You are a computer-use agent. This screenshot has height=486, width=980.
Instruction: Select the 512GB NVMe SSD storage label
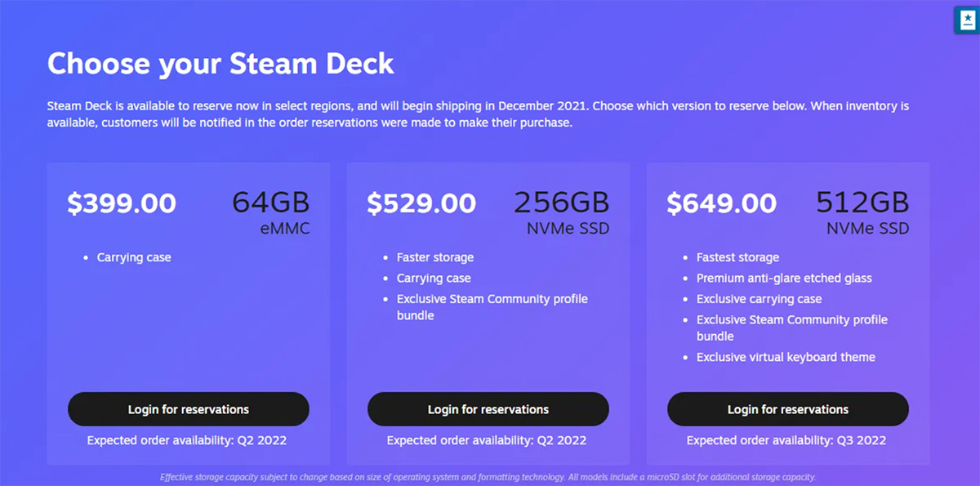tap(862, 211)
